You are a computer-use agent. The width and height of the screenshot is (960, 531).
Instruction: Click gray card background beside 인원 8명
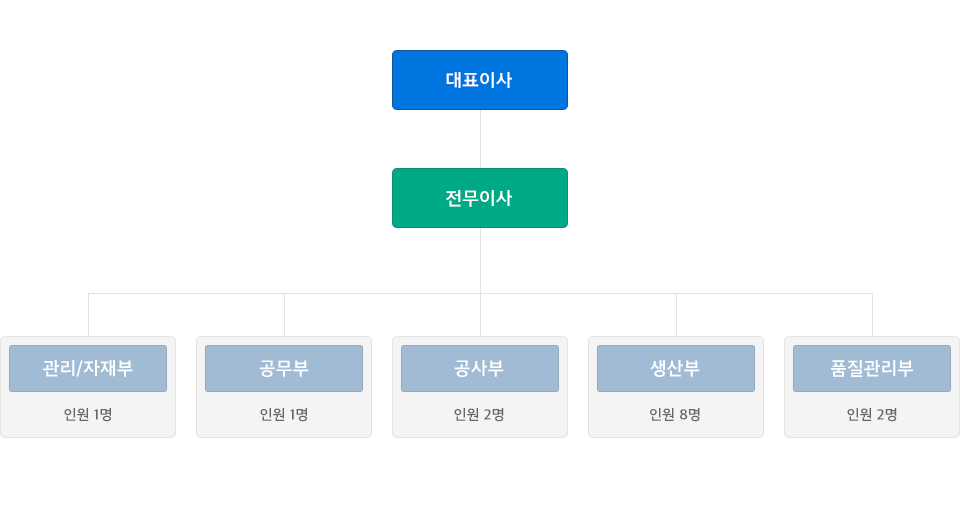click(732, 415)
